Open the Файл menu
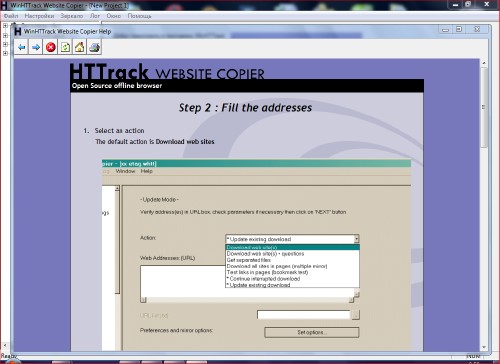Image resolution: width=500 pixels, height=364 pixels. [x=11, y=16]
